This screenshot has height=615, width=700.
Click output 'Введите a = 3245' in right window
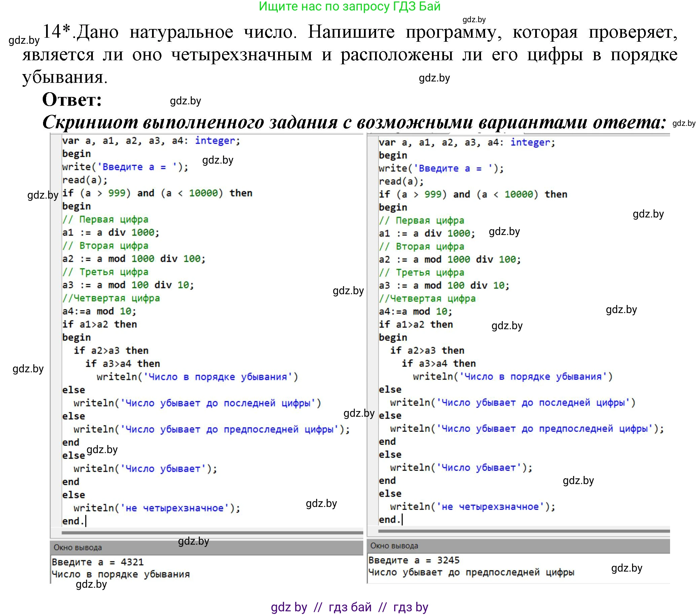point(414,560)
